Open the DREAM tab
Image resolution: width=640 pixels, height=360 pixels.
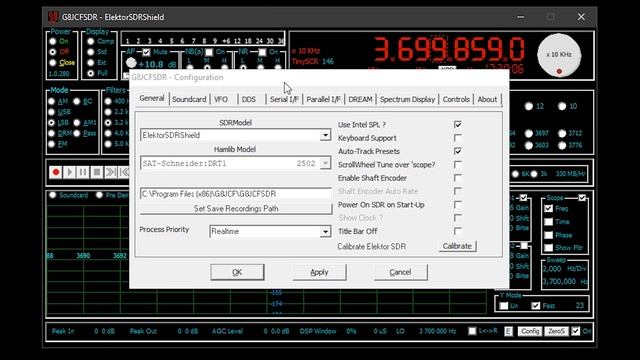tap(360, 99)
